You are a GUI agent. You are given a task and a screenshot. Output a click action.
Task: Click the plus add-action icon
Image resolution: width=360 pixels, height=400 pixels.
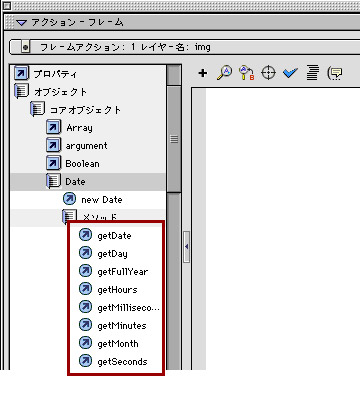[x=203, y=73]
